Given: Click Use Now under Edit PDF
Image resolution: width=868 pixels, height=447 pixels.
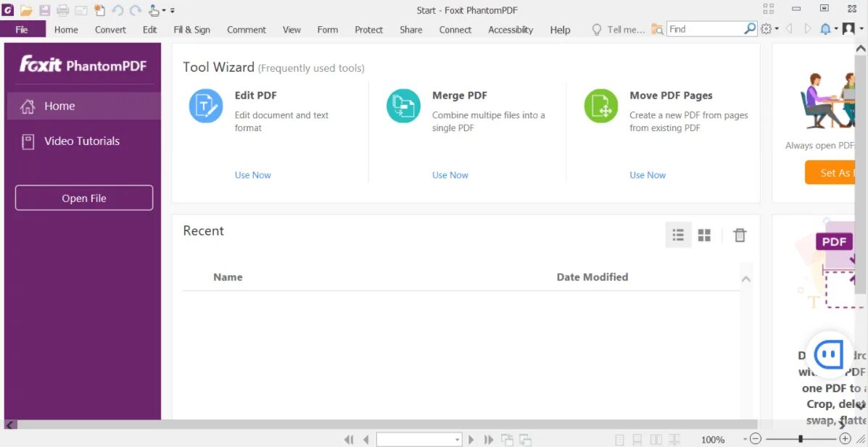Looking at the screenshot, I should (x=252, y=175).
